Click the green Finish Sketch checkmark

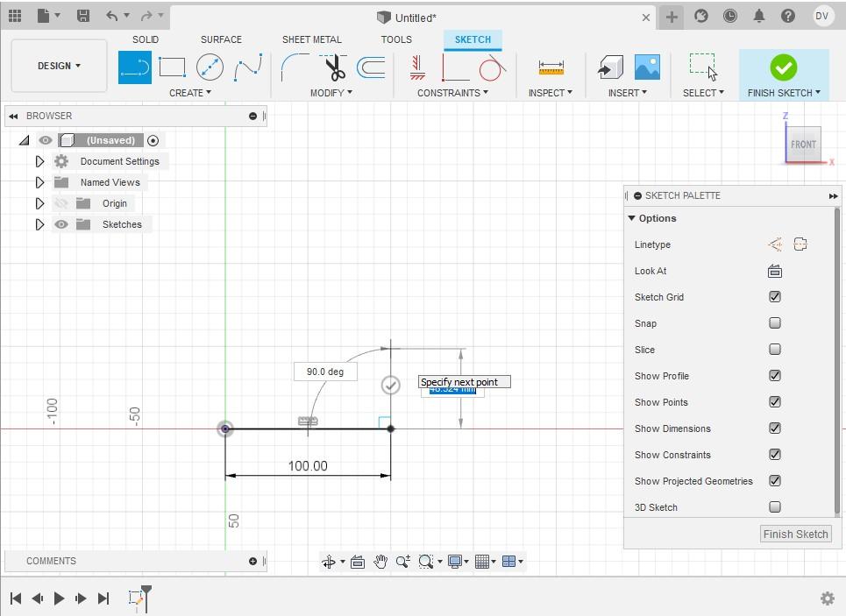click(784, 68)
